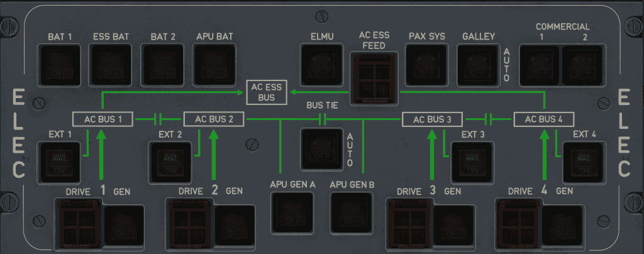Toggle the APU BAT pushbutton
The image size is (644, 254).
tap(214, 65)
